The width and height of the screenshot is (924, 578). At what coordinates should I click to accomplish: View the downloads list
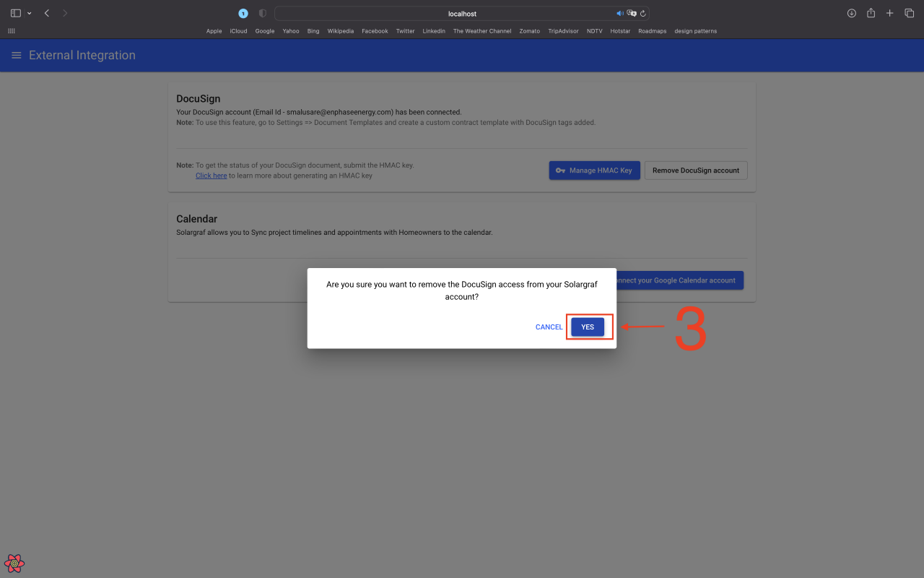click(x=852, y=12)
